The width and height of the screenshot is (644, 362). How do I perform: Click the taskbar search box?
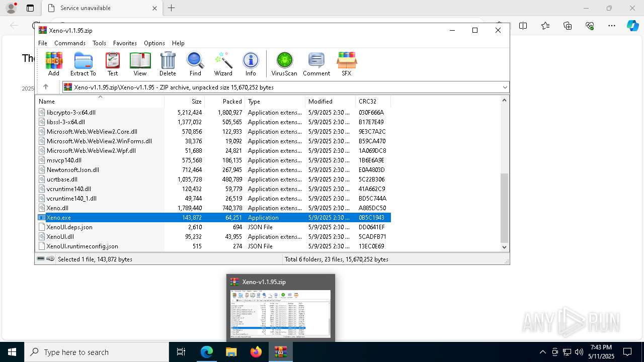tap(97, 352)
